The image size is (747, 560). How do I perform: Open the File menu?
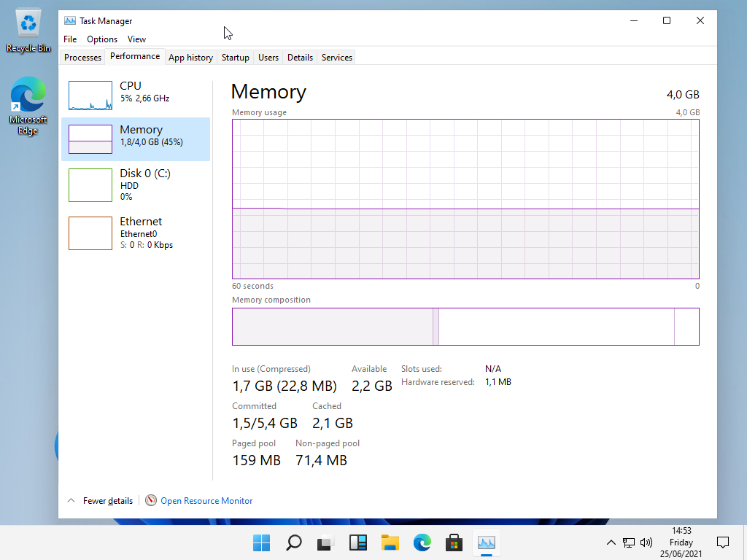tap(70, 39)
